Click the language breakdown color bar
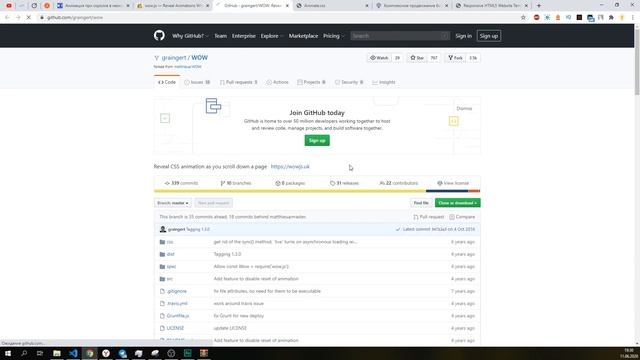The height and width of the screenshot is (360, 640). pos(317,191)
